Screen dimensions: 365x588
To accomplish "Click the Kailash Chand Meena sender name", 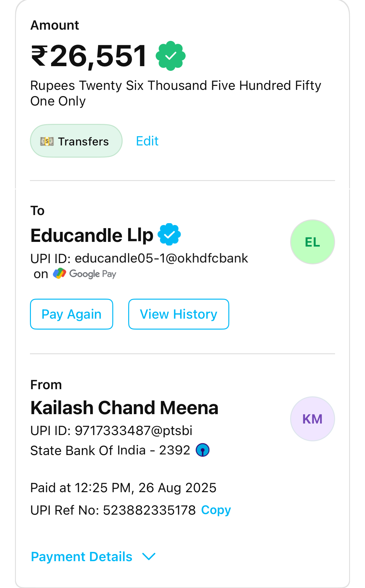I will (124, 408).
